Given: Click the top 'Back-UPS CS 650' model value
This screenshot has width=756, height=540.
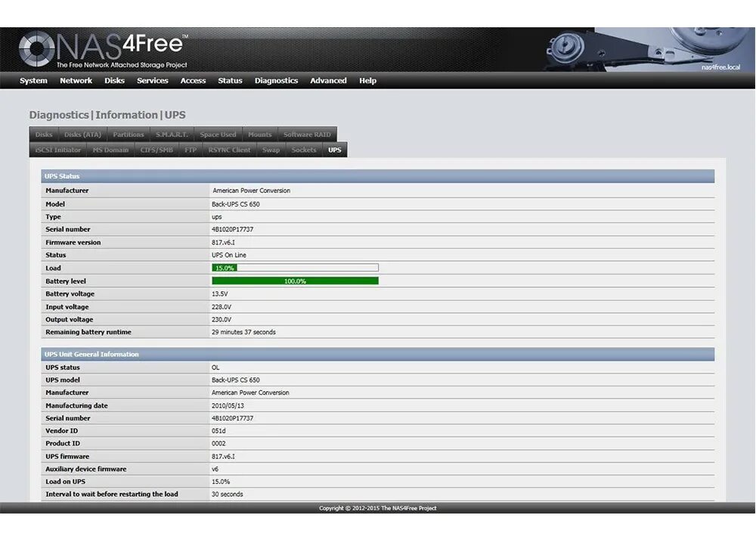Looking at the screenshot, I should click(235, 204).
